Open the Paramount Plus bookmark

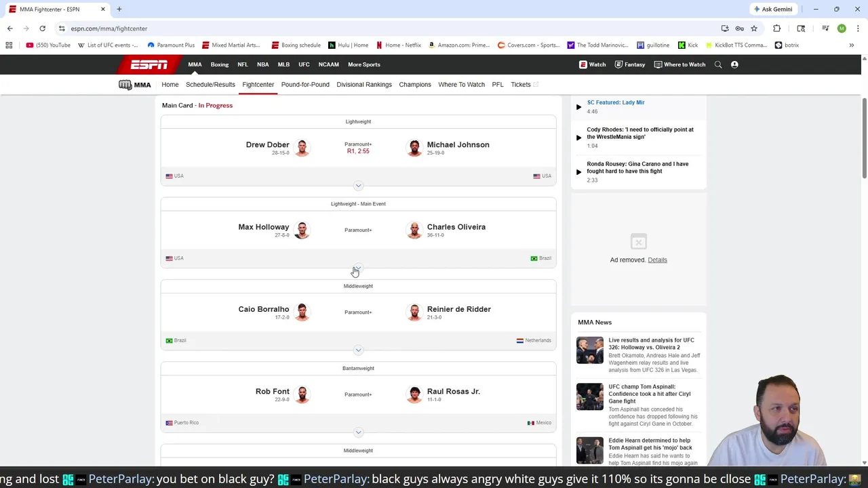click(171, 45)
